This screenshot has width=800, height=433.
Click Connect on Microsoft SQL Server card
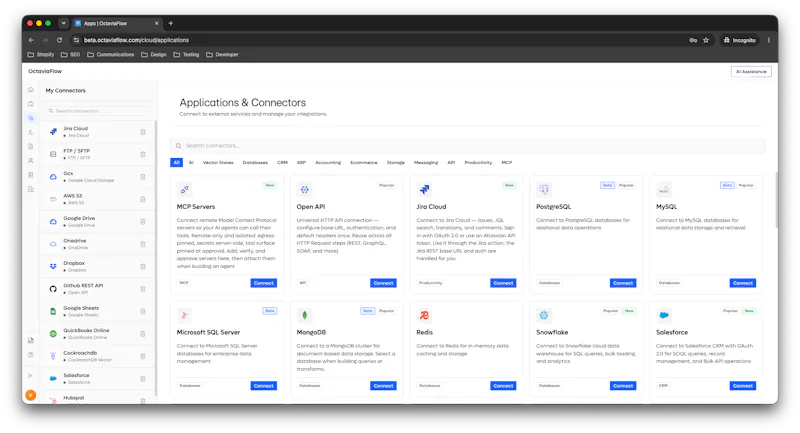coord(264,386)
